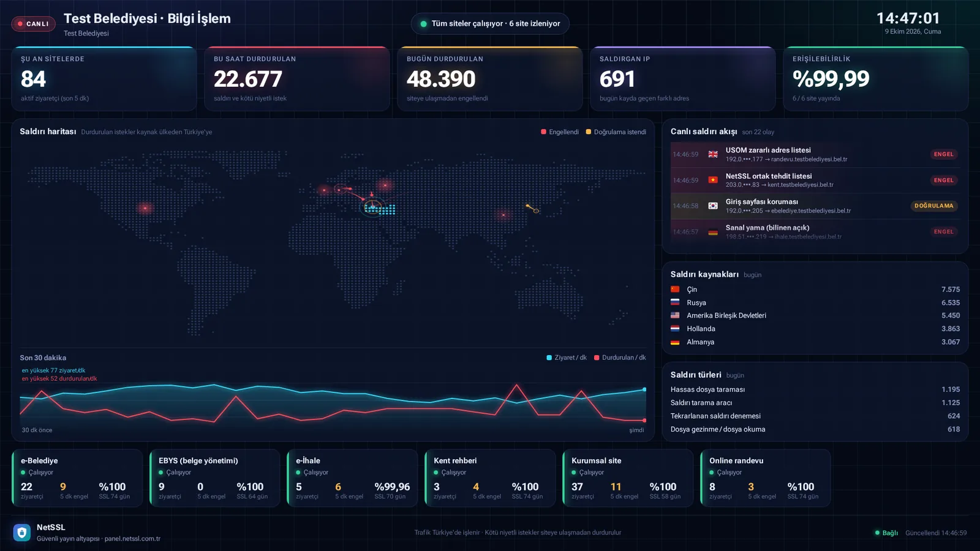Click the yellow Doğrulama istendi legend swatch
The width and height of the screenshot is (980, 551).
[x=589, y=132]
